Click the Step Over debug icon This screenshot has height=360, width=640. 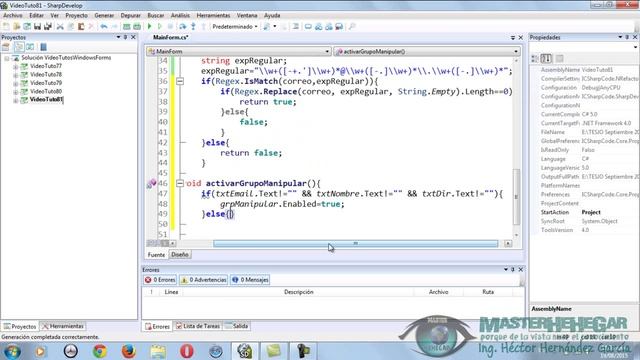coord(182,27)
